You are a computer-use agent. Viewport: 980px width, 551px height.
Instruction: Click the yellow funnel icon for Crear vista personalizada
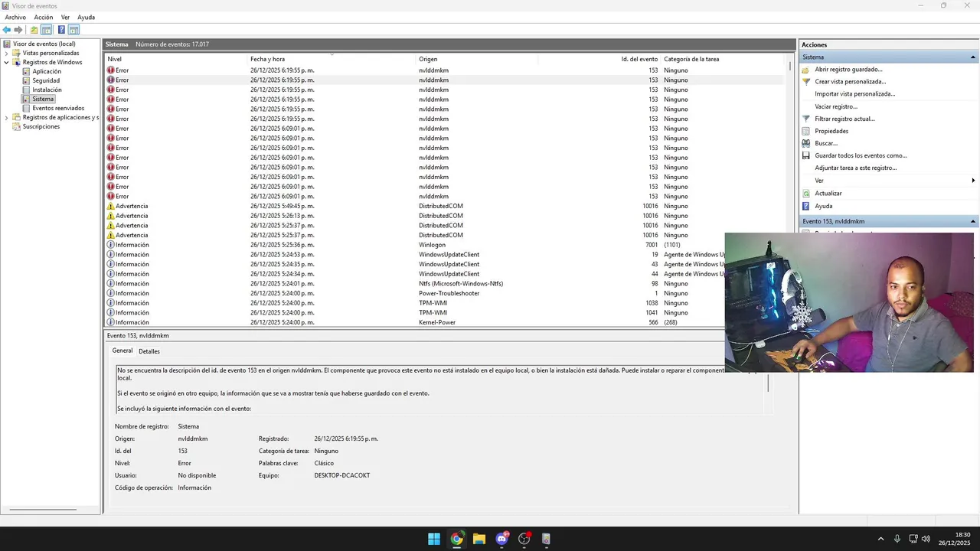tap(805, 82)
